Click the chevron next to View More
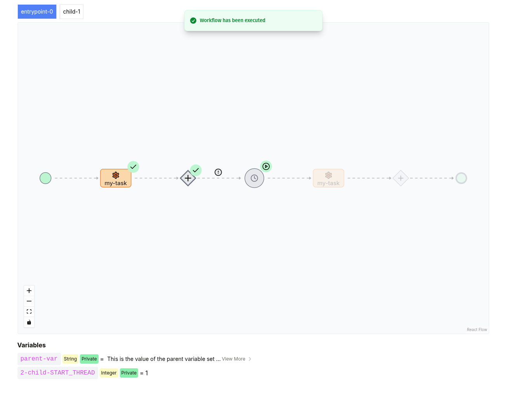The height and width of the screenshot is (404, 532). tap(250, 359)
